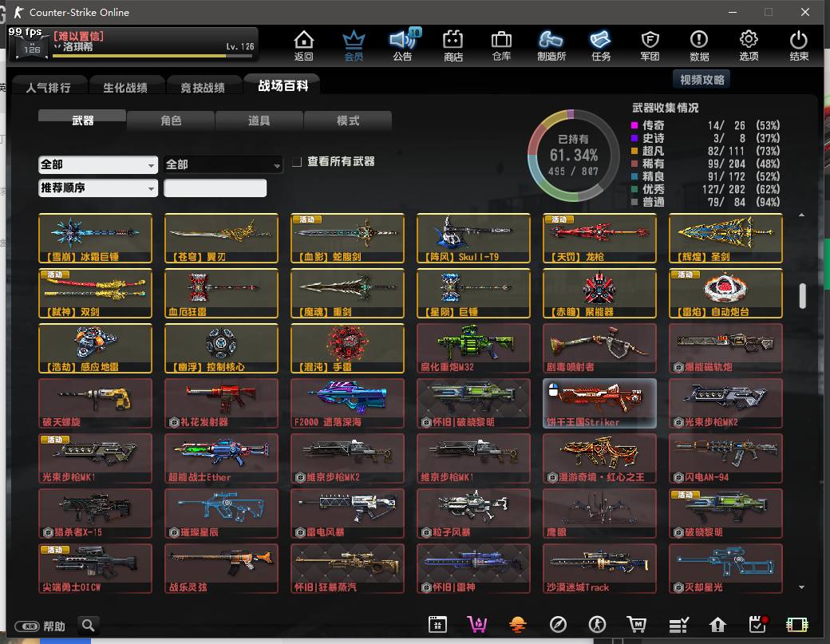Click the running soldier circle icon
Screen dimensions: 830x644
(597, 624)
